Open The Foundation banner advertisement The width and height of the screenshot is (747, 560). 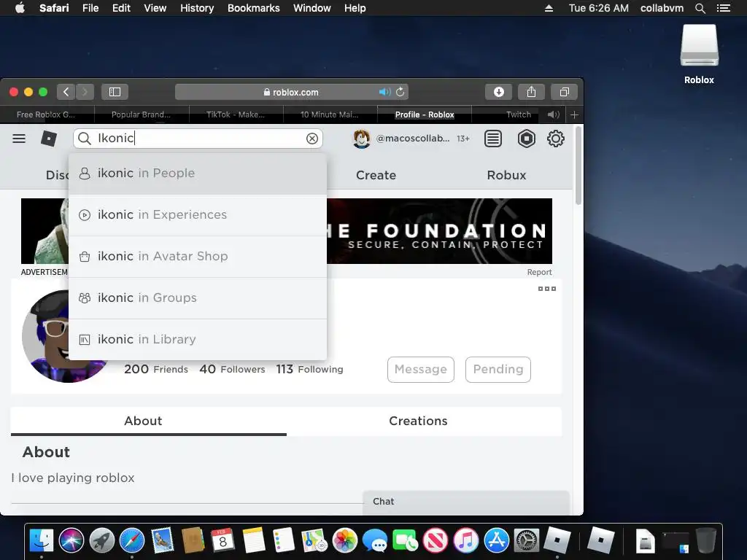pyautogui.click(x=439, y=231)
